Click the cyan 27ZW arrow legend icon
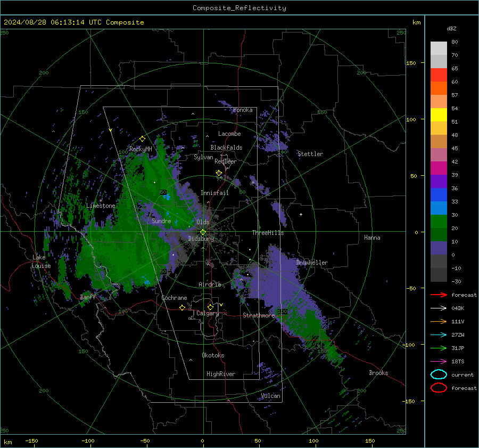This screenshot has width=479, height=448. [x=439, y=335]
